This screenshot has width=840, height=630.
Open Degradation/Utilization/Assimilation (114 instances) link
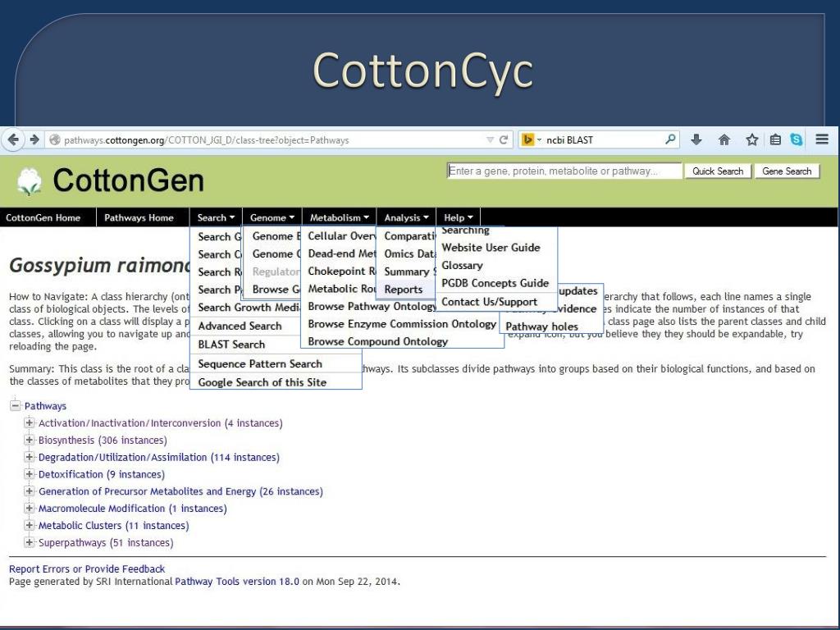158,458
